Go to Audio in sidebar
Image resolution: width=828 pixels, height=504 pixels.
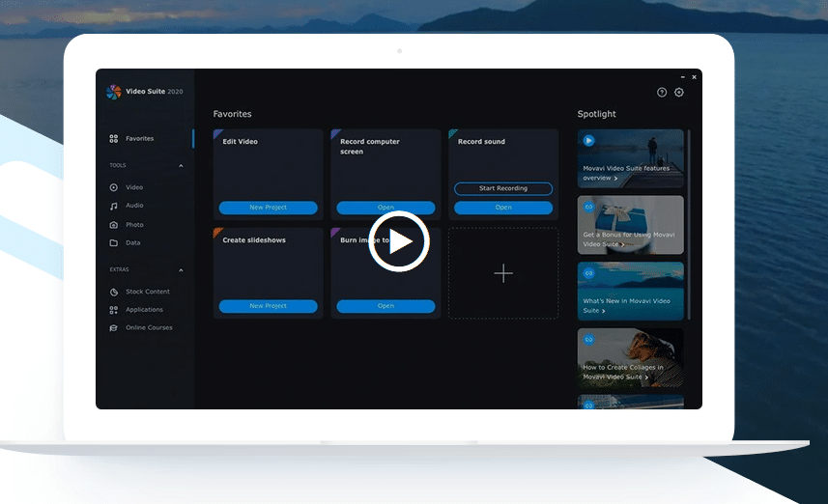tap(134, 206)
